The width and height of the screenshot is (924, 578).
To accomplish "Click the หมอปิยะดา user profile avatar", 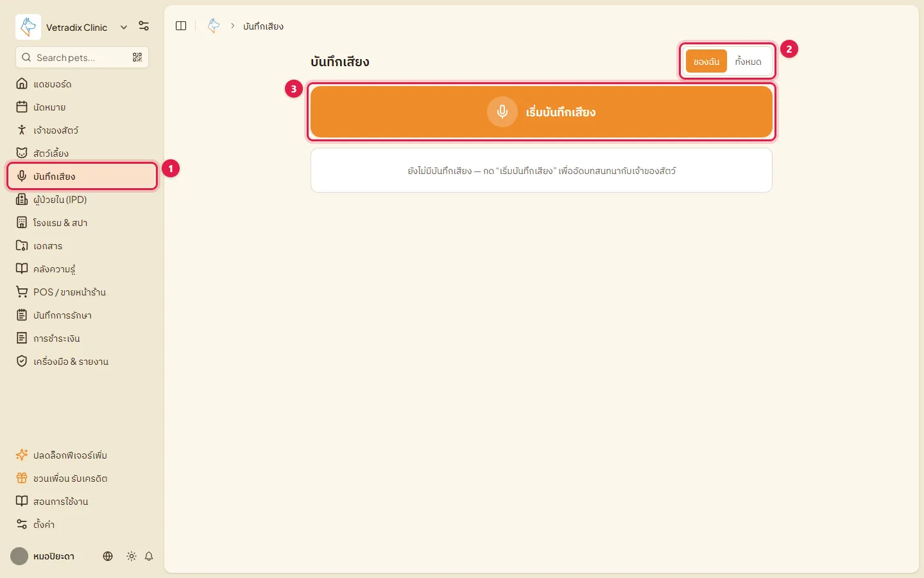I will click(19, 556).
